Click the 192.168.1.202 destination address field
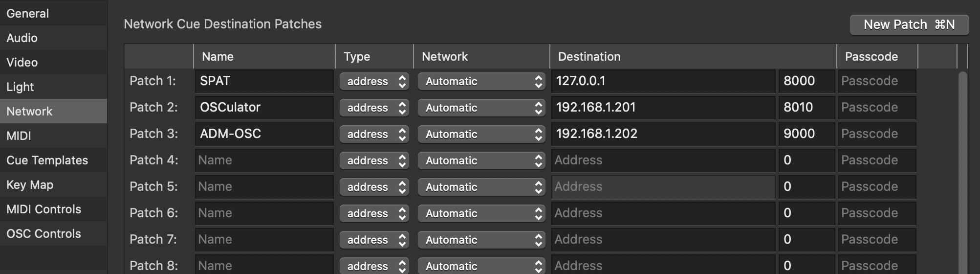This screenshot has height=274, width=980. coord(663,134)
